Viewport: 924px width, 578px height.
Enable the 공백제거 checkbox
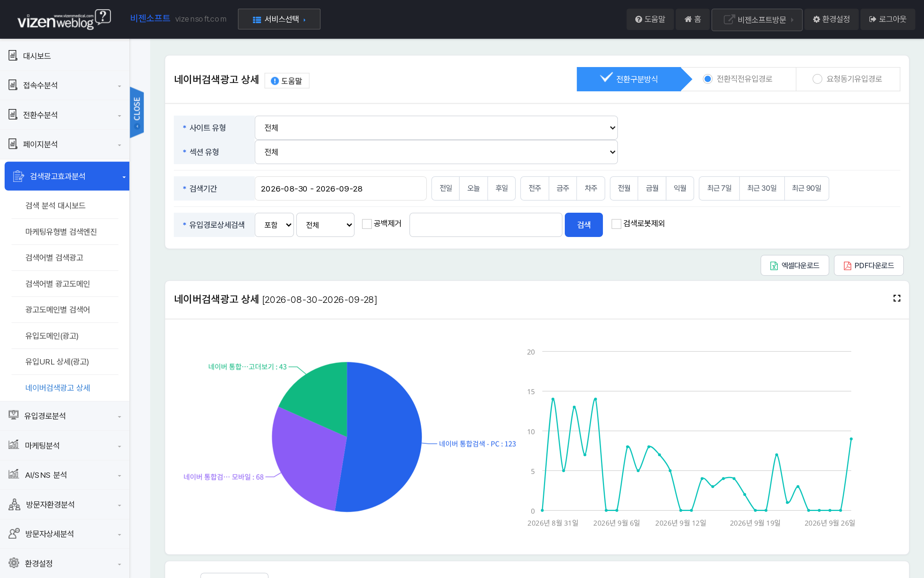click(367, 224)
